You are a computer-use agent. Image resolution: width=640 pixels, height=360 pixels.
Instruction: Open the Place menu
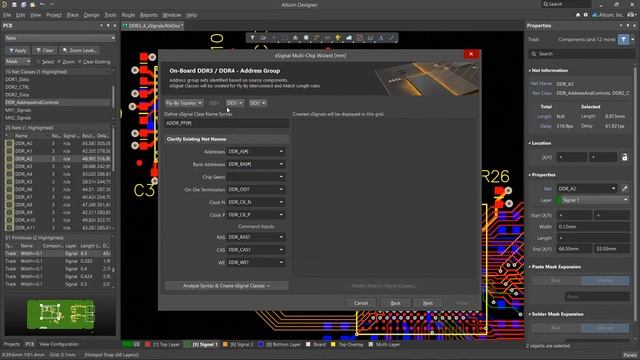point(73,15)
